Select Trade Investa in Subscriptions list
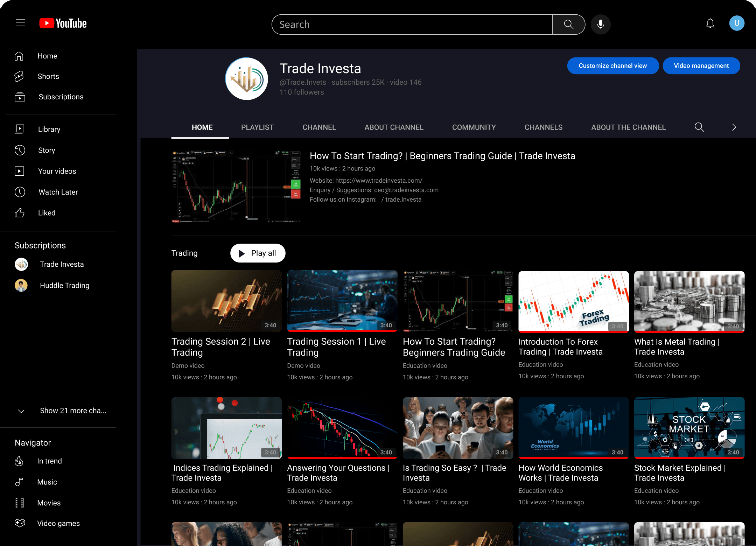The width and height of the screenshot is (756, 546). pyautogui.click(x=62, y=264)
